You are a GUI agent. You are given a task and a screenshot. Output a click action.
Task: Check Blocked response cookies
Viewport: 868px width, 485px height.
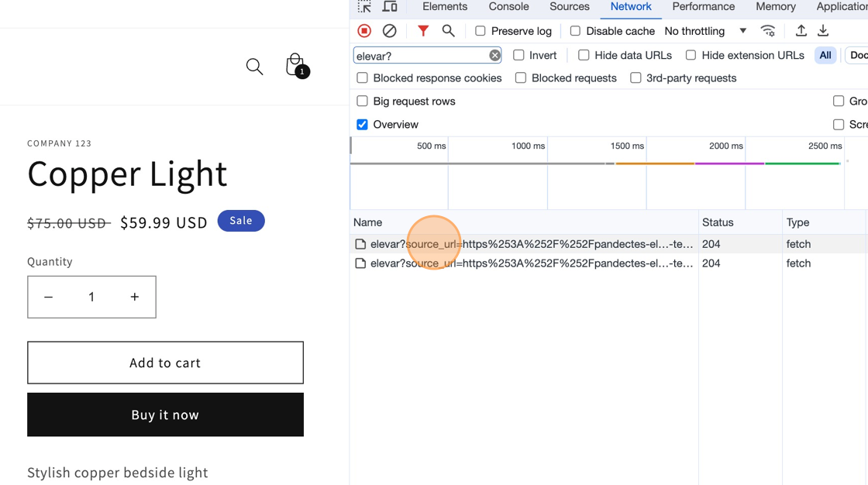(362, 78)
